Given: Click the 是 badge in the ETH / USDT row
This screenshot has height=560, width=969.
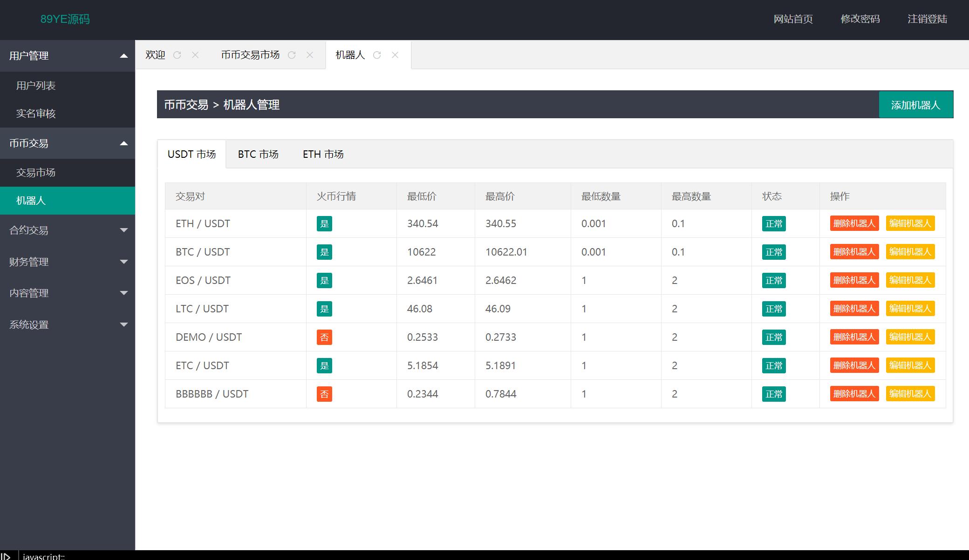Looking at the screenshot, I should tap(324, 224).
